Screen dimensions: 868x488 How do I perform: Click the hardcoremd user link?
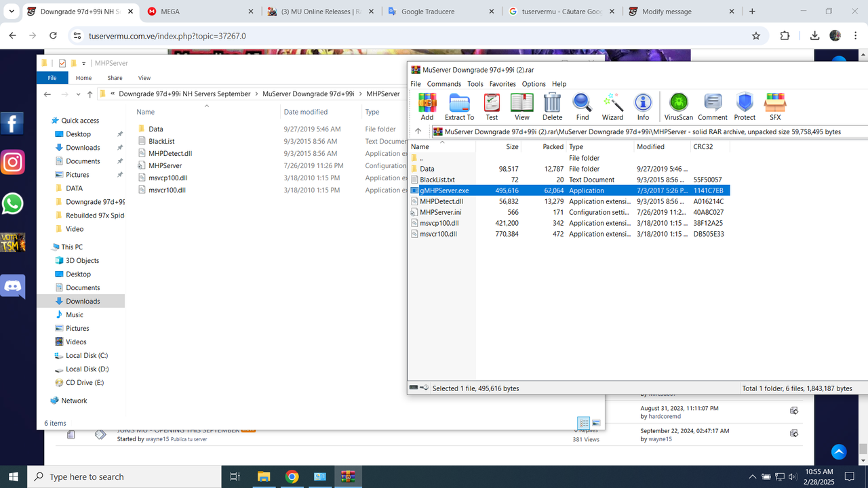[x=665, y=417]
